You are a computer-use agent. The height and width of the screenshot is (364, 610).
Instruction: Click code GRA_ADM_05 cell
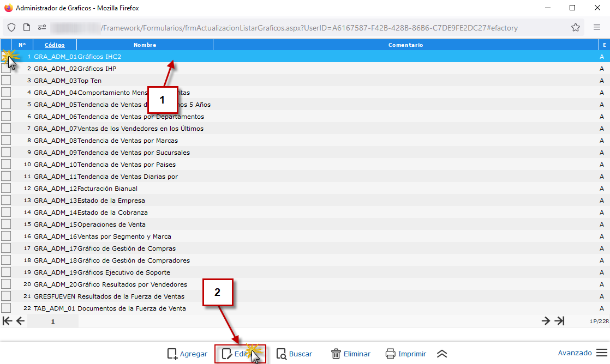(x=55, y=105)
